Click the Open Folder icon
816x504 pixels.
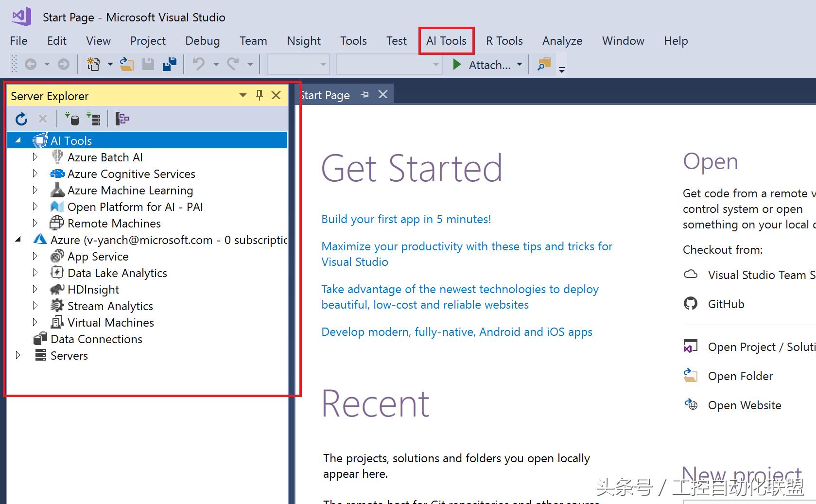(x=691, y=376)
